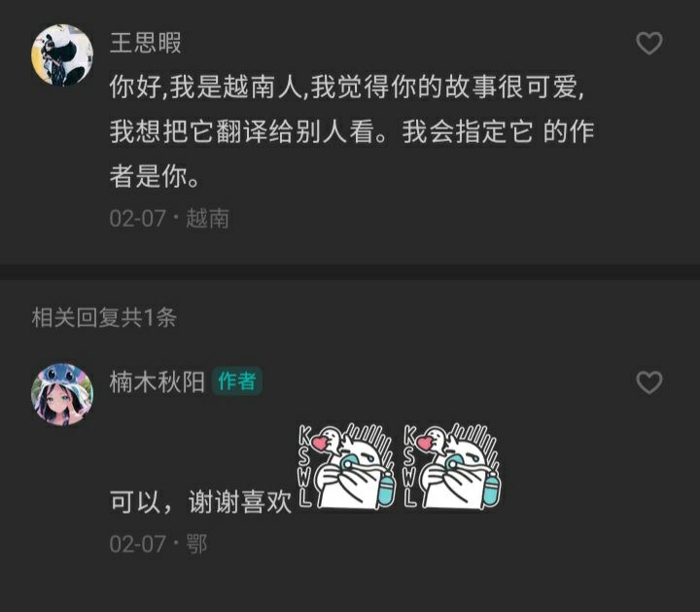Screen dimensions: 700x612
Task: Like the comment by 王思暇
Action: point(649,44)
